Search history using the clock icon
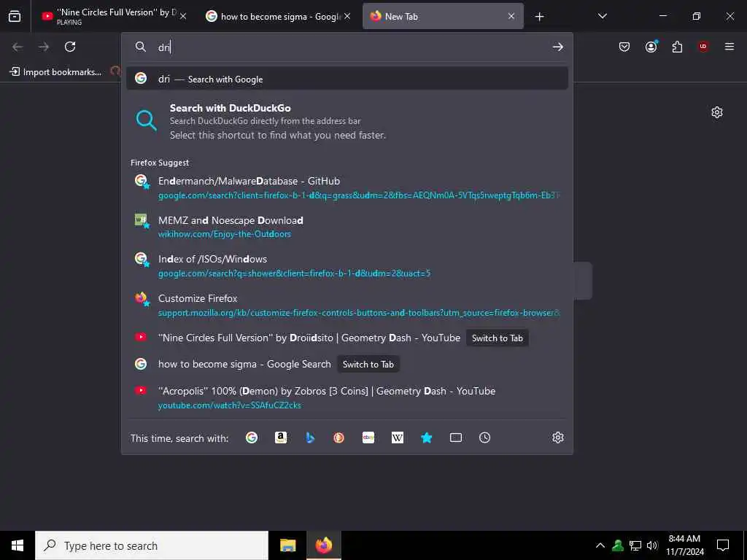The width and height of the screenshot is (747, 560). (484, 437)
